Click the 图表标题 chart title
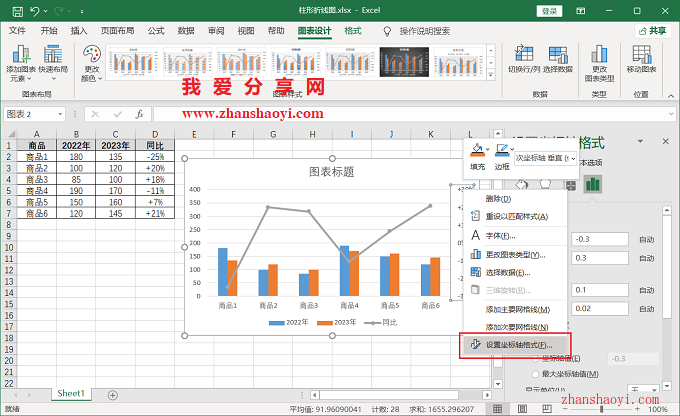The height and width of the screenshot is (416, 680). coord(332,172)
